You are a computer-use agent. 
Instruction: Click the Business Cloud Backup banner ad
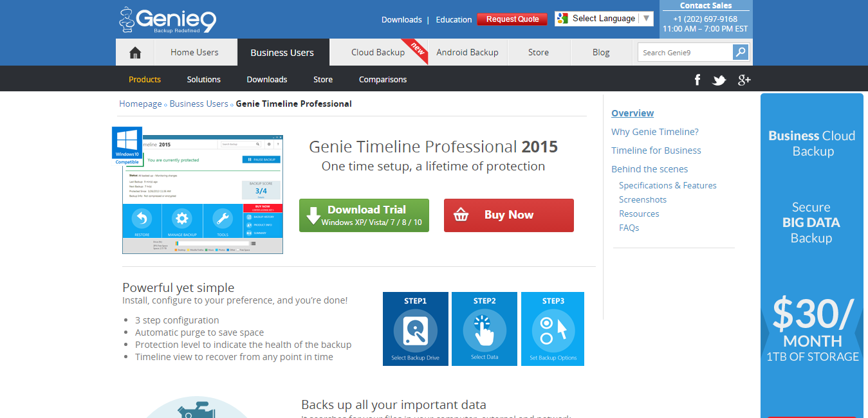coord(812,255)
